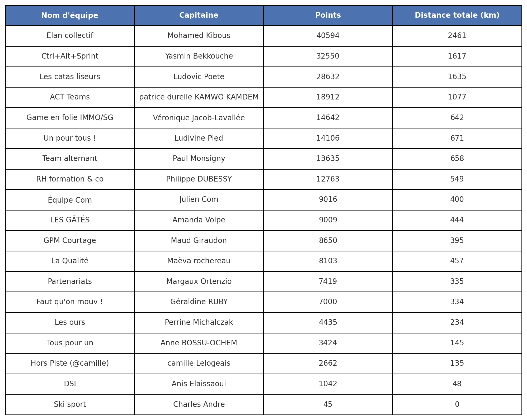Click the Points column header
527x420 pixels.
pos(328,16)
